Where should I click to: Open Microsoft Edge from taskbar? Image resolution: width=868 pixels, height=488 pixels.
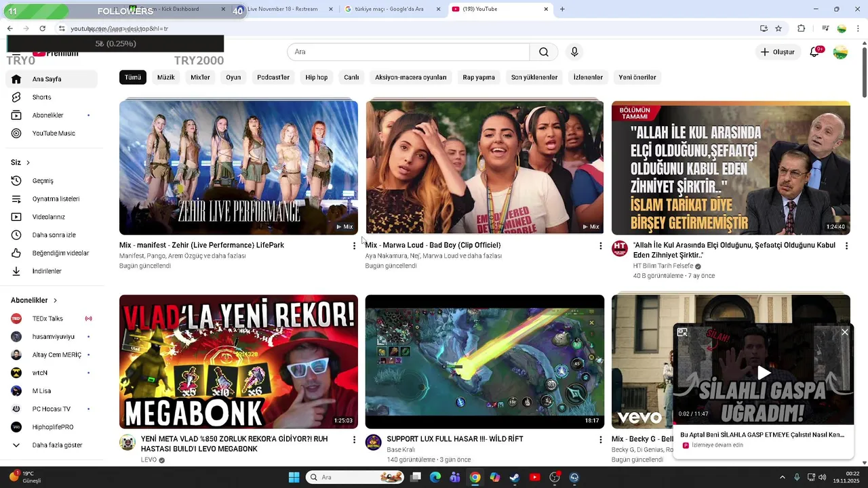pyautogui.click(x=435, y=477)
